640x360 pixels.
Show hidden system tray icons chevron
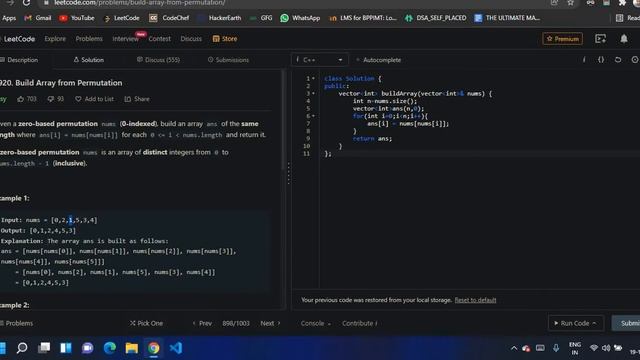click(513, 348)
